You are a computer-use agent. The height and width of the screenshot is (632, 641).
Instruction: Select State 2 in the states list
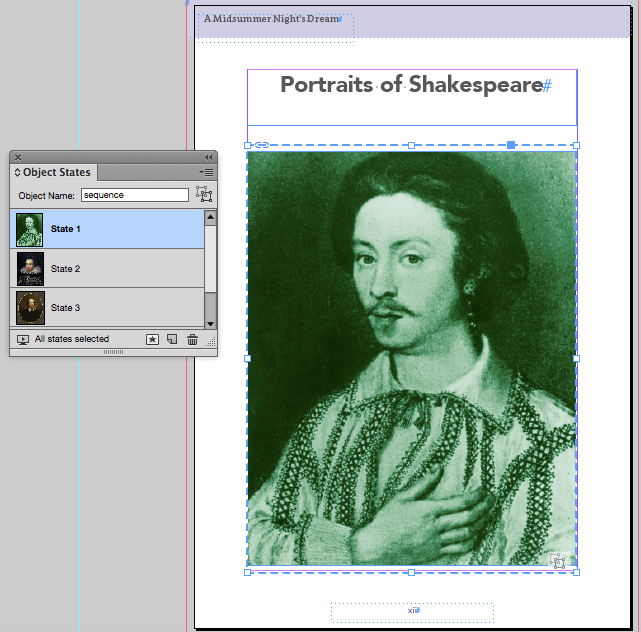point(107,269)
